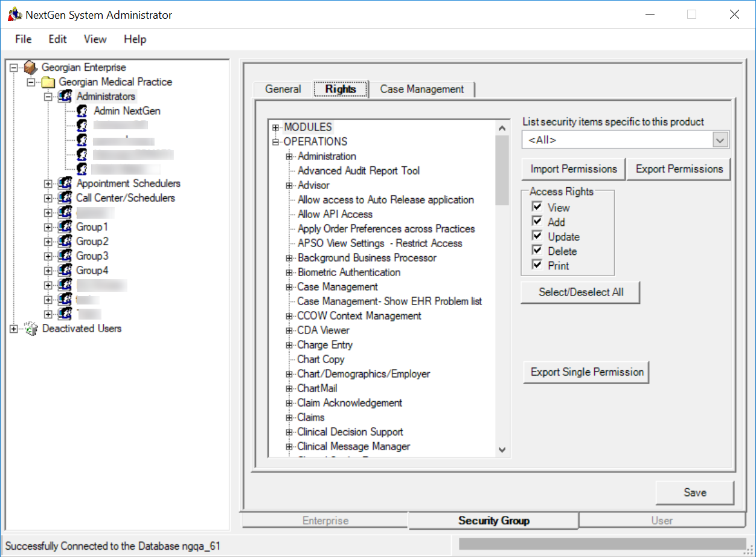Expand the MODULES node

pos(276,127)
